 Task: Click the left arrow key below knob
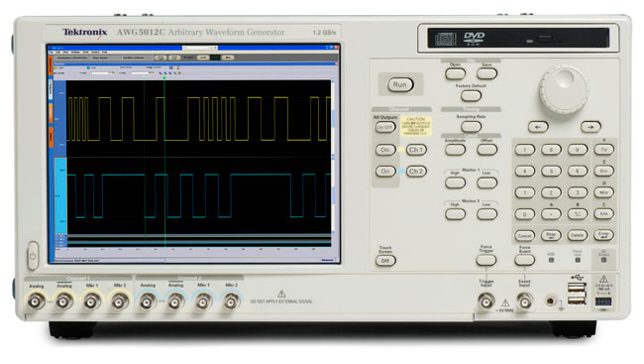click(x=538, y=127)
